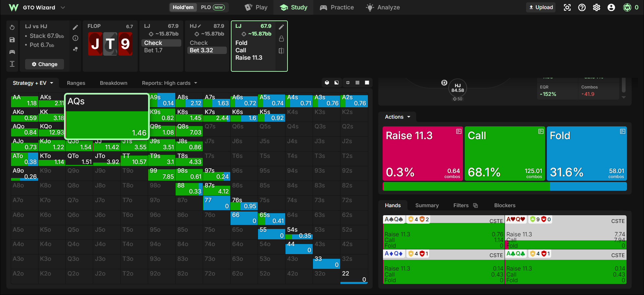
Task: Open the settings gear icon in top bar
Action: coord(597,7)
